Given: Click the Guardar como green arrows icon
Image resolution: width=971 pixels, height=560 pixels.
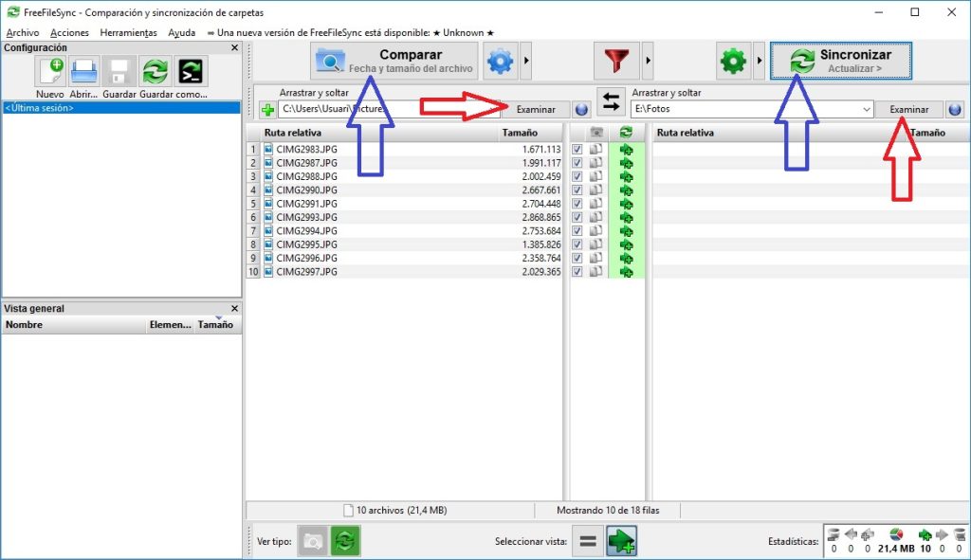Looking at the screenshot, I should point(156,72).
